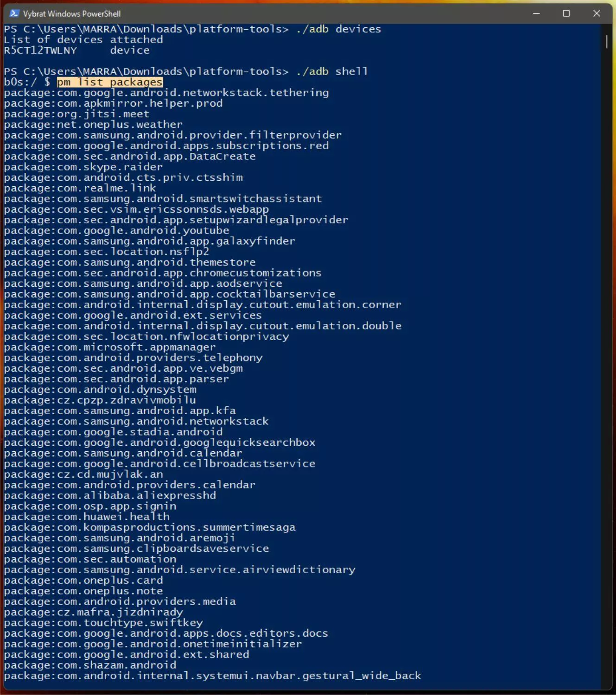
Task: Click package com.google.android.googlequicksearchbox
Action: click(x=159, y=442)
